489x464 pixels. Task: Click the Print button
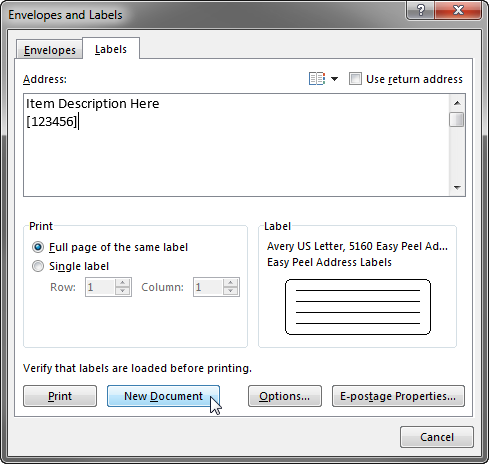(x=60, y=396)
